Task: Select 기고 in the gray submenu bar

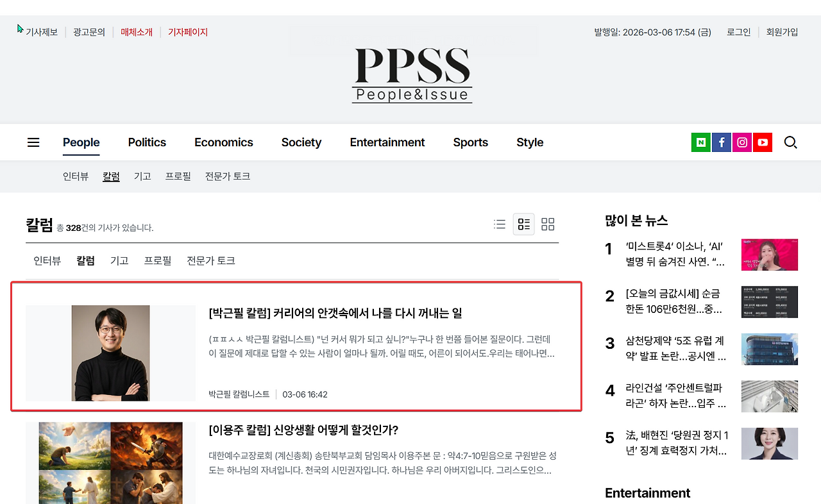Action: [x=142, y=176]
